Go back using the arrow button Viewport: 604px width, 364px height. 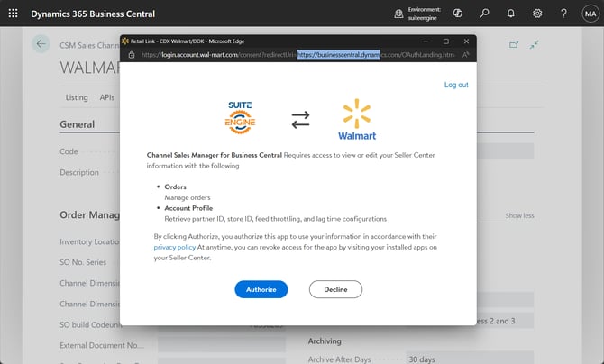click(41, 44)
